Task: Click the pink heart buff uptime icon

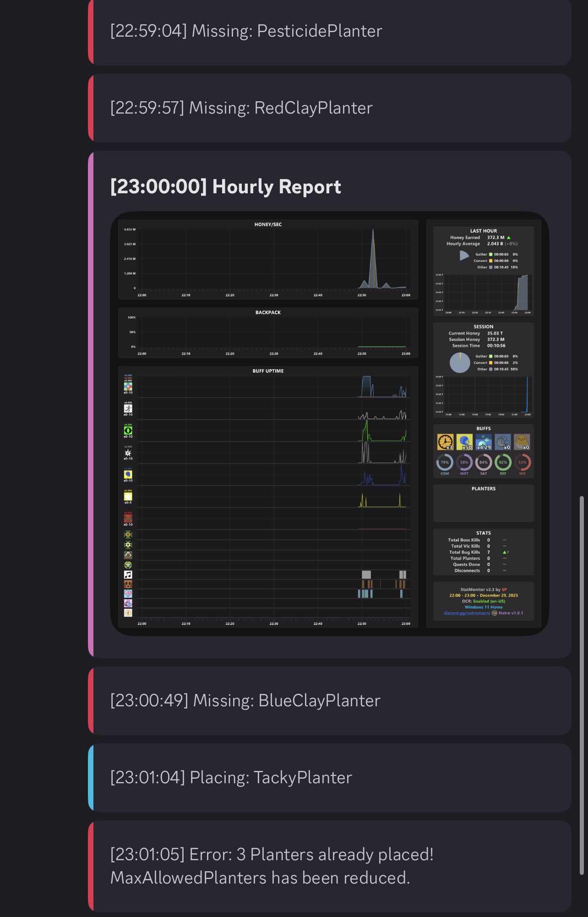Action: click(128, 594)
